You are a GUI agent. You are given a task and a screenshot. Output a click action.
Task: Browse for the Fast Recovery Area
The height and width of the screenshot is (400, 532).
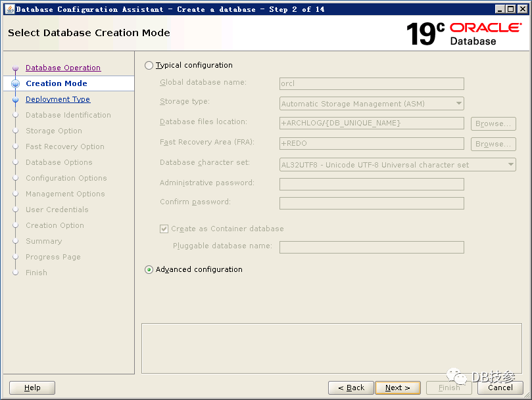493,144
